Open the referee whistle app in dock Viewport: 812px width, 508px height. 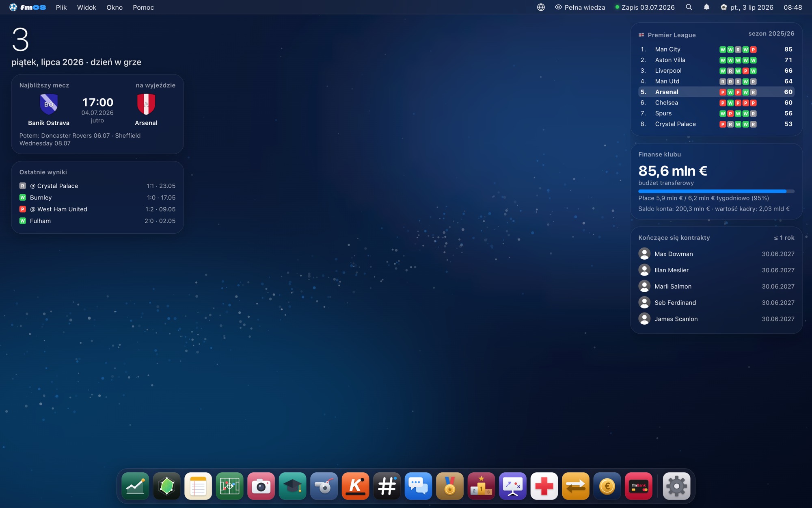click(324, 486)
